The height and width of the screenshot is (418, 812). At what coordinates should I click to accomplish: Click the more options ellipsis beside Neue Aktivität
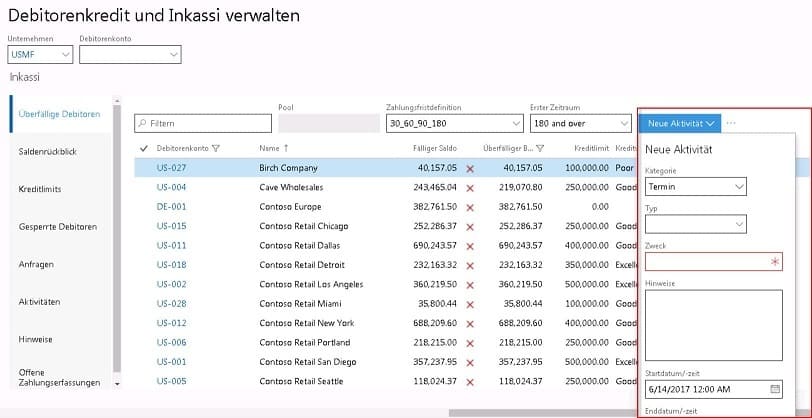(731, 123)
